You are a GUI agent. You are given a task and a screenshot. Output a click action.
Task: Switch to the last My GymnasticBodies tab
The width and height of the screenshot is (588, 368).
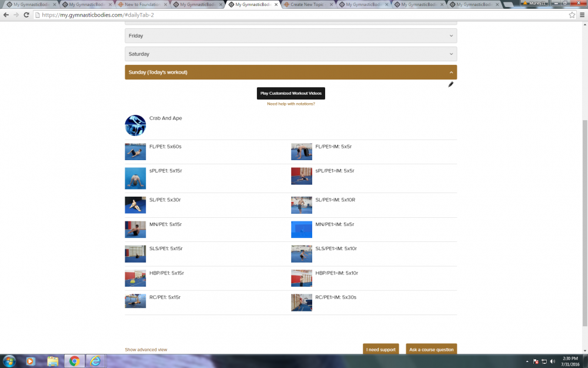click(x=475, y=5)
